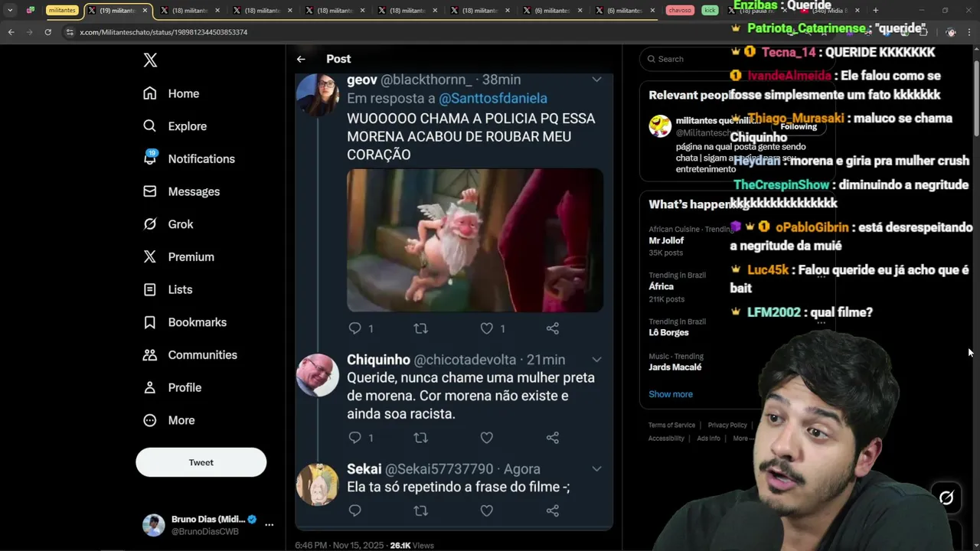Viewport: 980px width, 551px height.
Task: Repost geov's post
Action: click(420, 328)
